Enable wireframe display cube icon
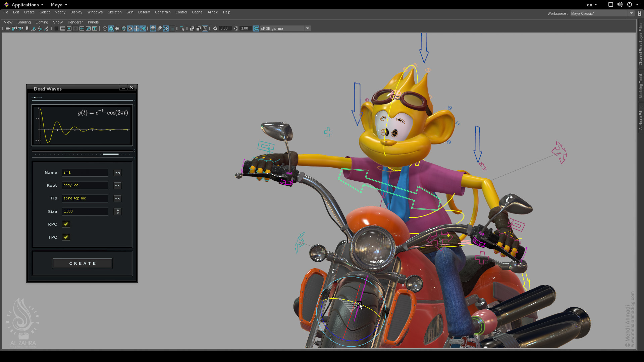Viewport: 644px width, 362px height. (x=105, y=28)
